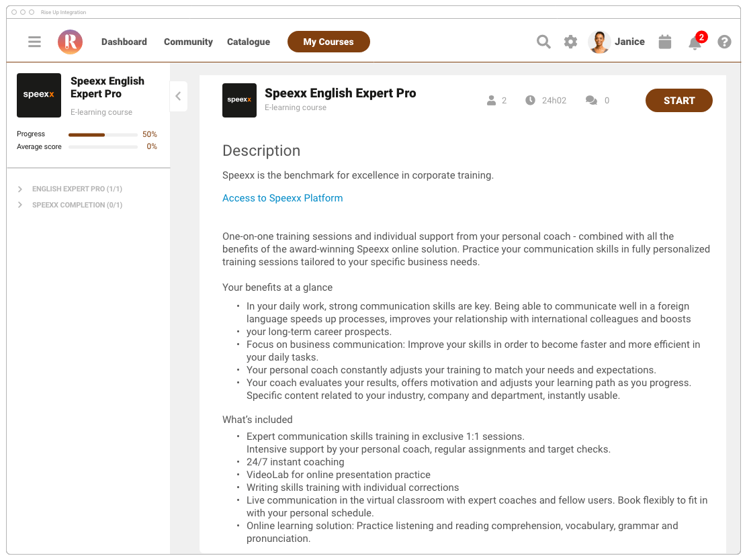Click 'VideoLab for online presentation practice' bullet
Screen dimensions: 747x560
click(x=339, y=475)
